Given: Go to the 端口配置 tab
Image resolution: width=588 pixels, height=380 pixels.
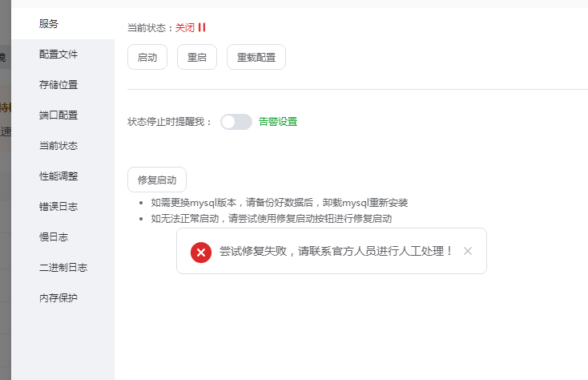Looking at the screenshot, I should tap(58, 115).
